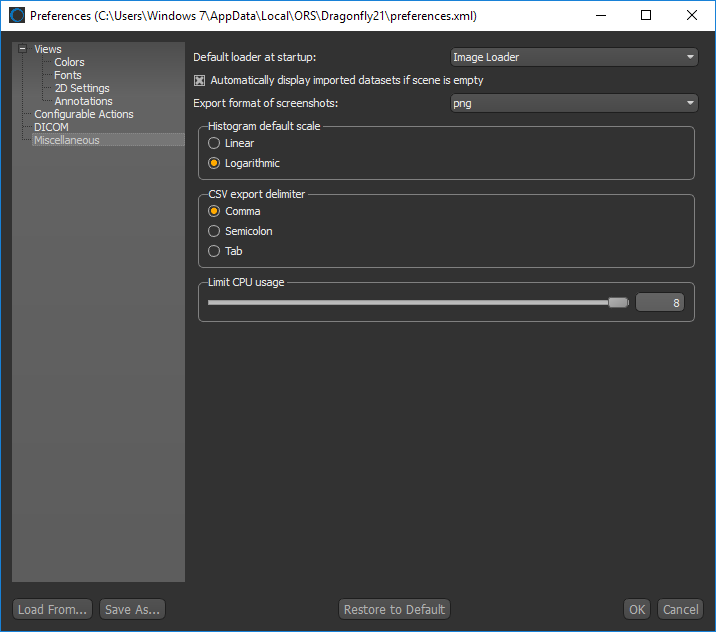
Task: Open the DICOM preferences page
Action: tap(51, 127)
